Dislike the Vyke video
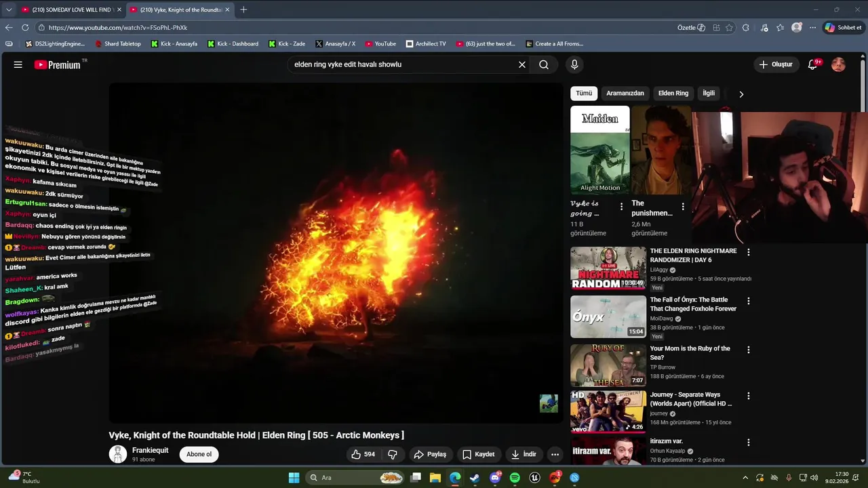This screenshot has width=868, height=488. pos(393,454)
